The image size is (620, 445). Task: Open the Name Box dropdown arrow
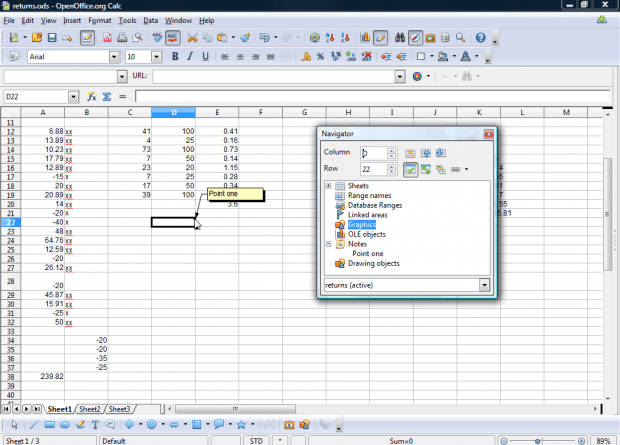[73, 97]
